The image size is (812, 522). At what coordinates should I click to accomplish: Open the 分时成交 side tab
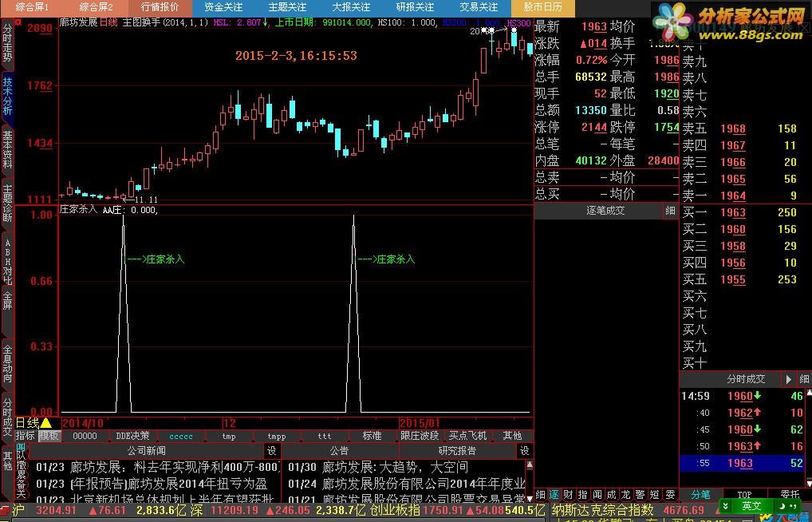(x=7, y=417)
